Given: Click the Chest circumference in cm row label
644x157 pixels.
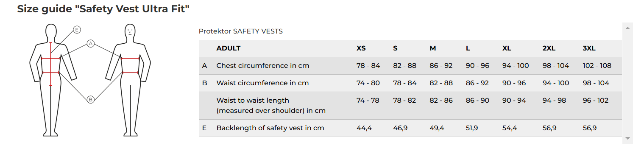Looking at the screenshot, I should [x=263, y=66].
